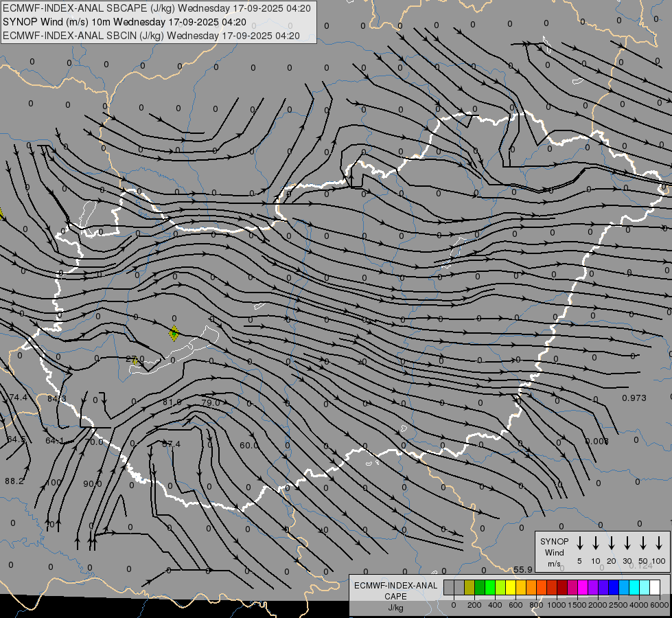Click the 10 m/s wind arrow in legend

point(595,543)
